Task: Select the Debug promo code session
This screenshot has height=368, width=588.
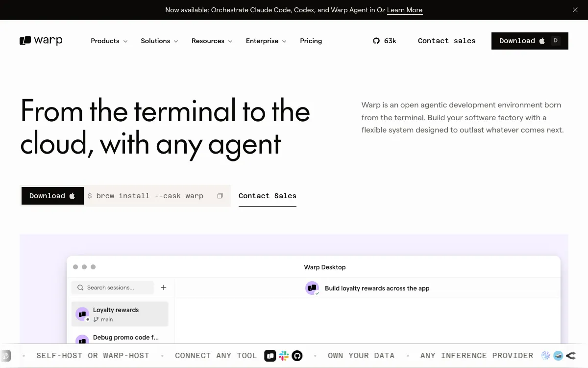Action: coord(120,338)
